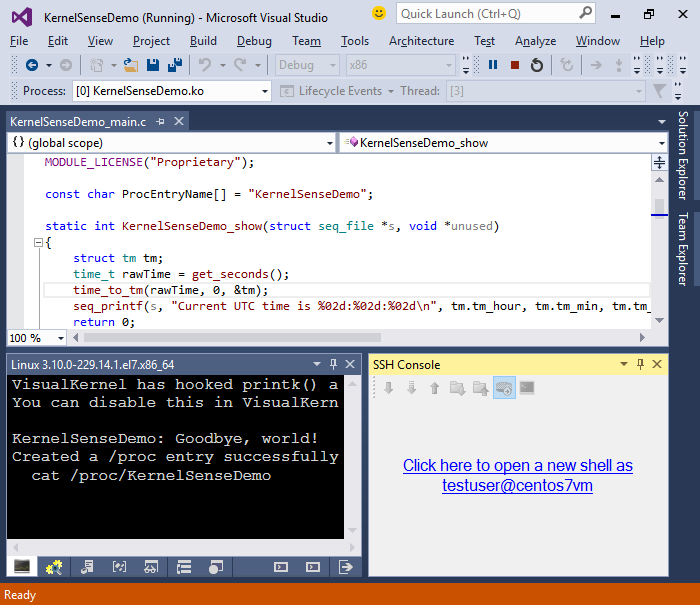The image size is (700, 605).
Task: Click the first command prompt icon in kernel panel
Action: pos(281,567)
